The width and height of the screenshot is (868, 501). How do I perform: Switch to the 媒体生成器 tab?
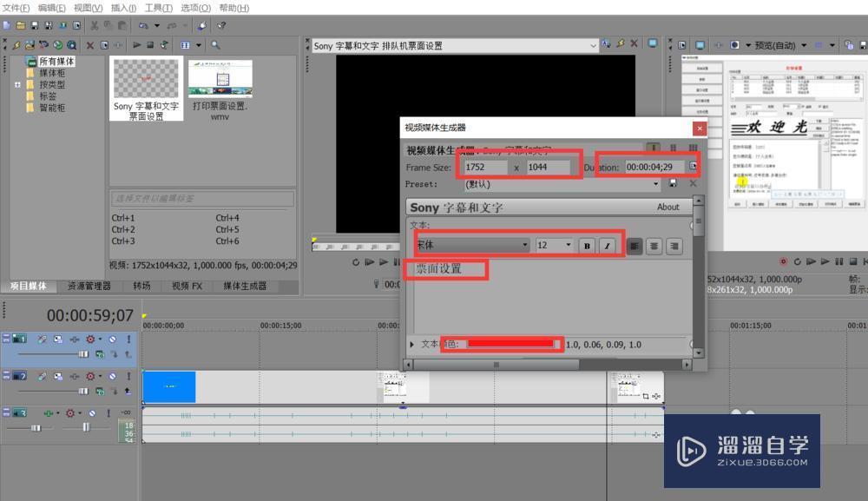[245, 286]
